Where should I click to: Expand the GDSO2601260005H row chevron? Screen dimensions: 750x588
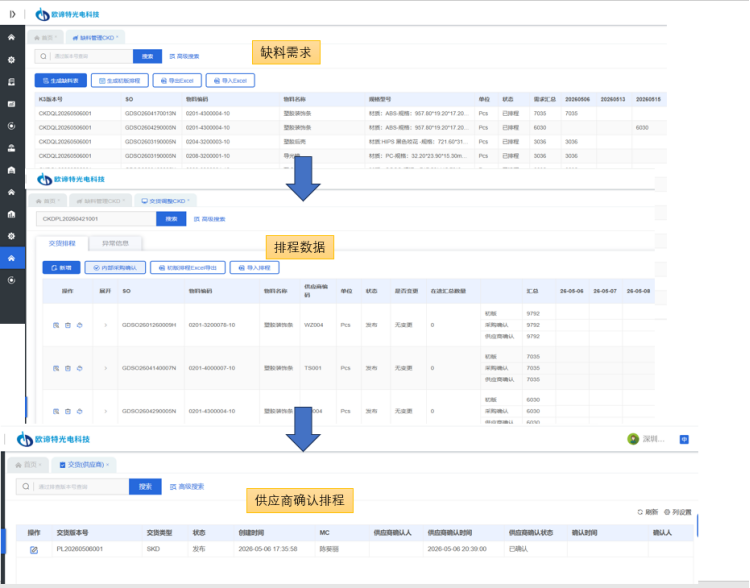tap(105, 325)
